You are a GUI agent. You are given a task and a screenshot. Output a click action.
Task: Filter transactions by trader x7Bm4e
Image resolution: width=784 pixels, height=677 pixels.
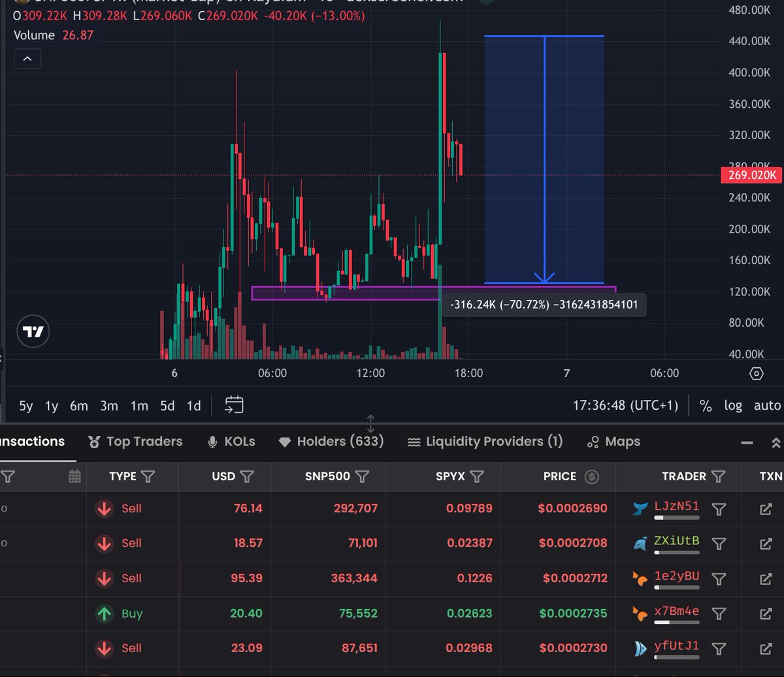719,614
